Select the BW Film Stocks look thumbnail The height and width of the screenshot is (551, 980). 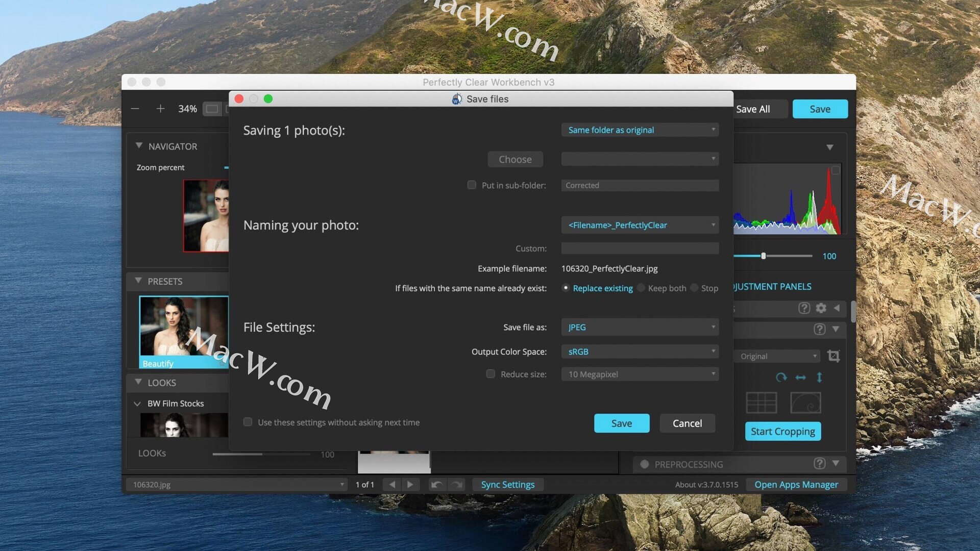(184, 424)
